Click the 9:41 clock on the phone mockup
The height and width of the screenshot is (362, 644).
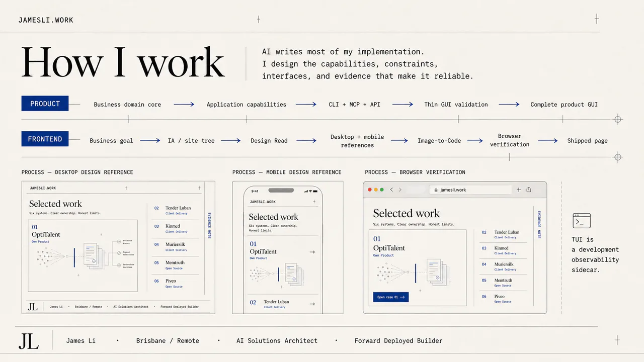[255, 191]
